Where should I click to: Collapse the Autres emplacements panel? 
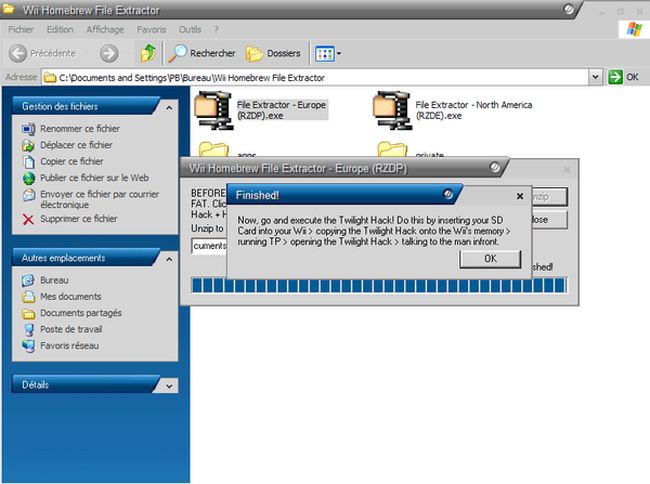(169, 259)
